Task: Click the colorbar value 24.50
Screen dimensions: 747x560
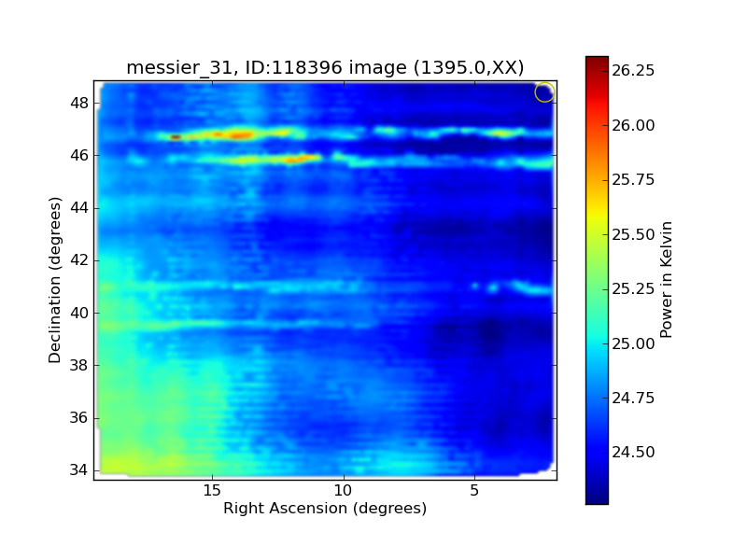Action: (633, 452)
